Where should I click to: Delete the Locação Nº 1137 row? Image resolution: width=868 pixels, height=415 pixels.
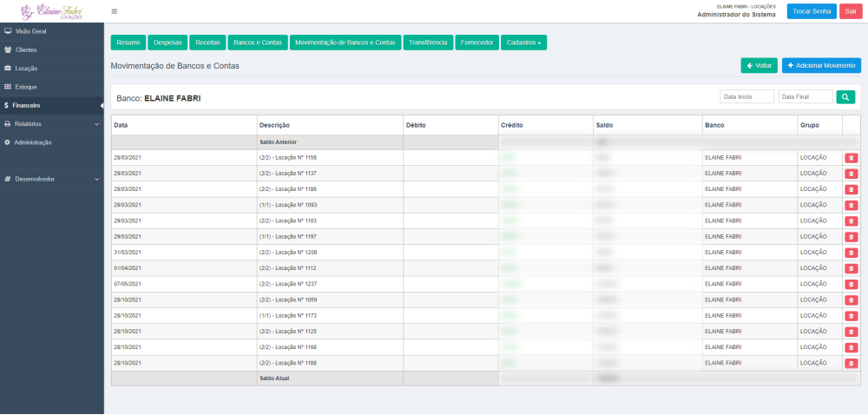(x=851, y=174)
